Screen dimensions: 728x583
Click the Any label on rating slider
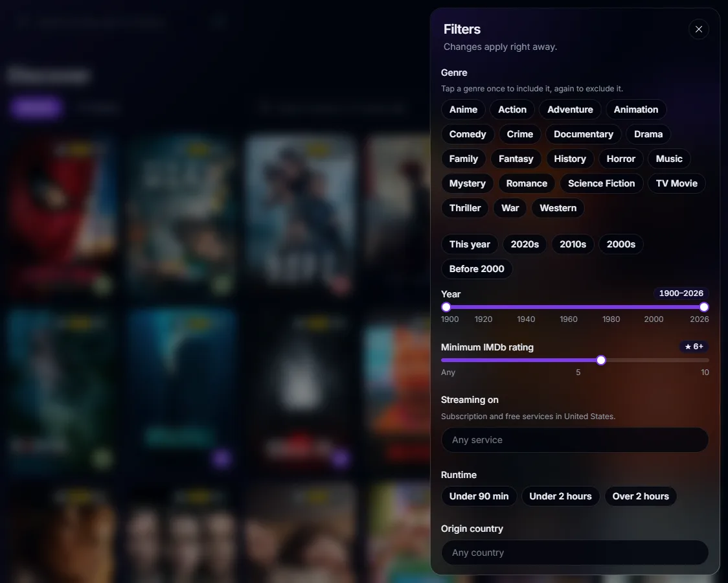coord(448,372)
